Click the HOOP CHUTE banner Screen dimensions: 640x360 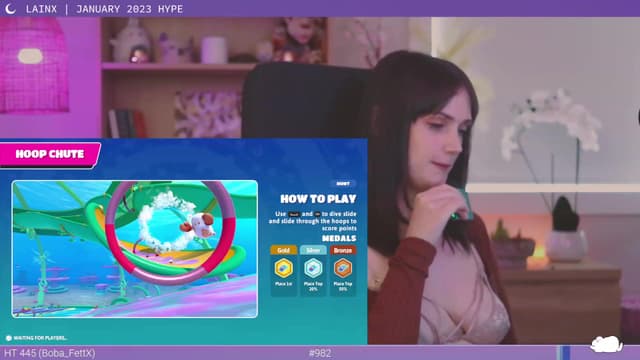pos(50,154)
